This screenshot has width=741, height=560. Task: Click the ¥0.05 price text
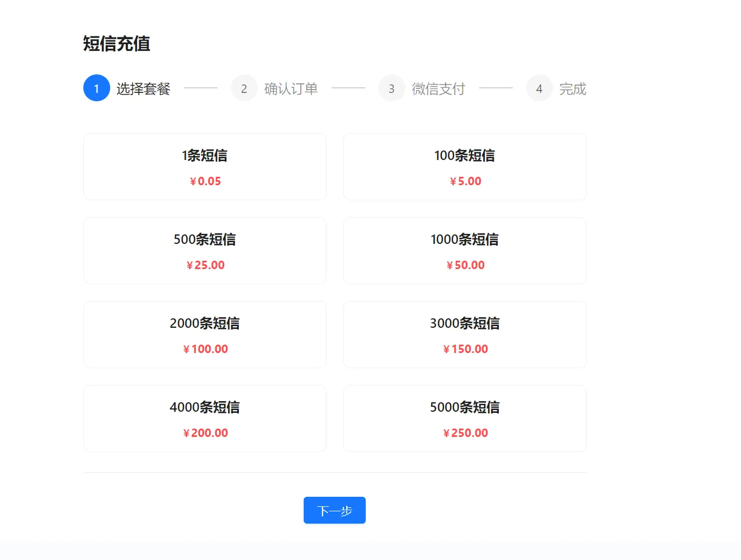click(x=205, y=181)
